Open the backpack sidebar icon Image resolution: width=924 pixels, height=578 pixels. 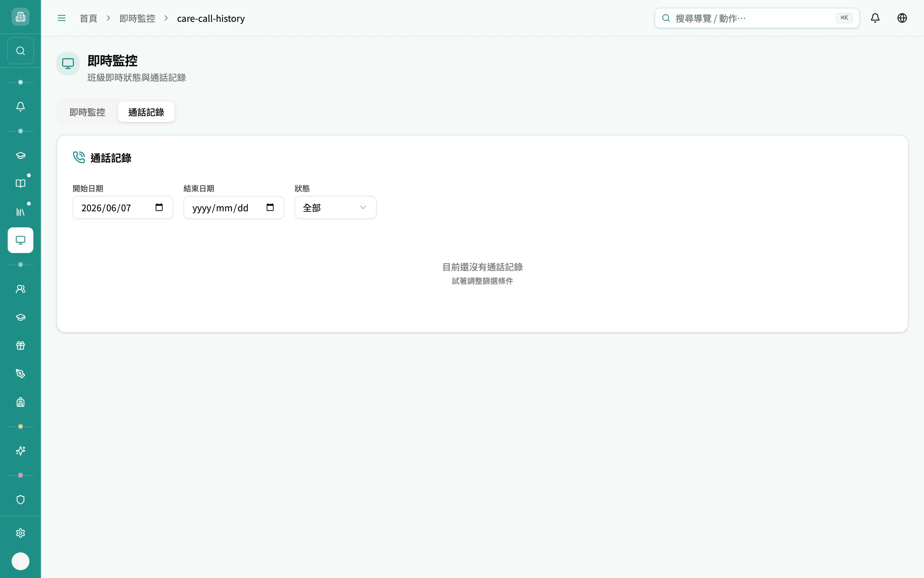point(20,402)
